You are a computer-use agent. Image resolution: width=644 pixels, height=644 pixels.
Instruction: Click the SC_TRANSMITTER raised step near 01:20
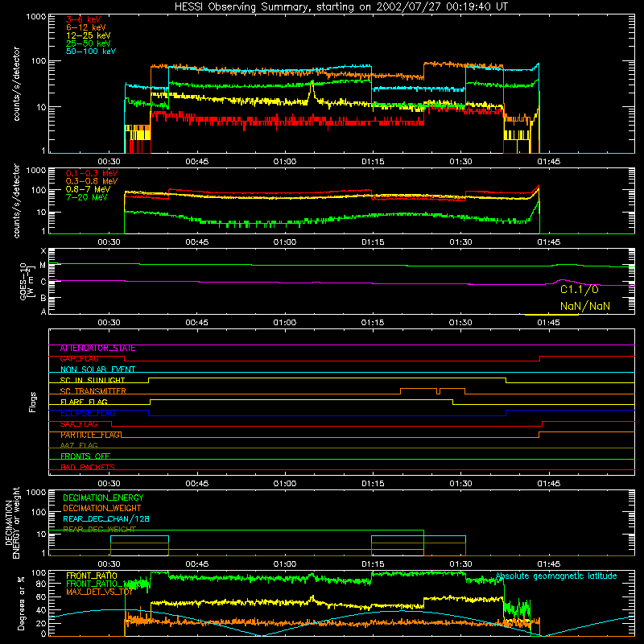point(418,388)
